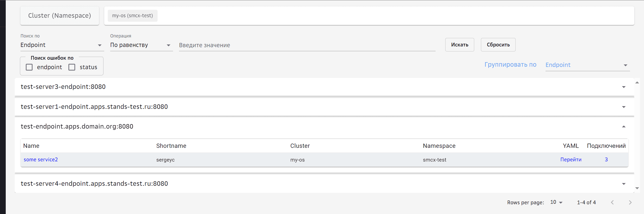Expand test-server4-endpoint.apps.stands-test.ru:8080 group

click(624, 184)
